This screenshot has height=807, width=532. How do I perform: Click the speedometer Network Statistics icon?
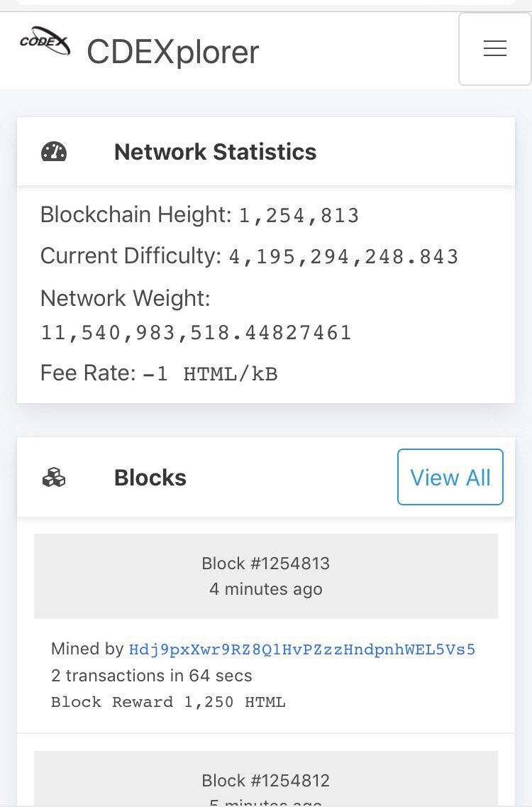54,152
